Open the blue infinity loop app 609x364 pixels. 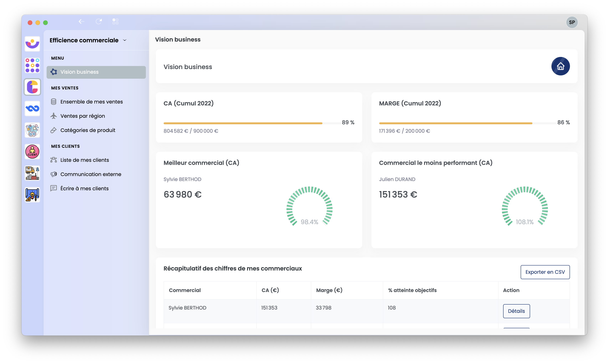[x=32, y=109]
